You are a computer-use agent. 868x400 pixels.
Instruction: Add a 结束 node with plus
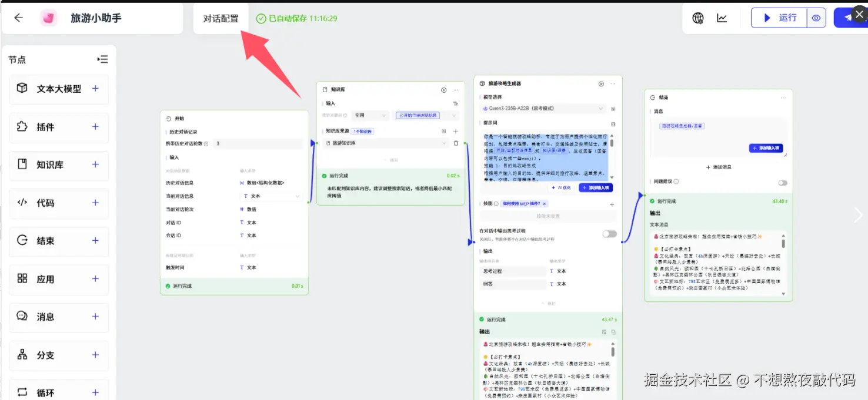pyautogui.click(x=95, y=241)
